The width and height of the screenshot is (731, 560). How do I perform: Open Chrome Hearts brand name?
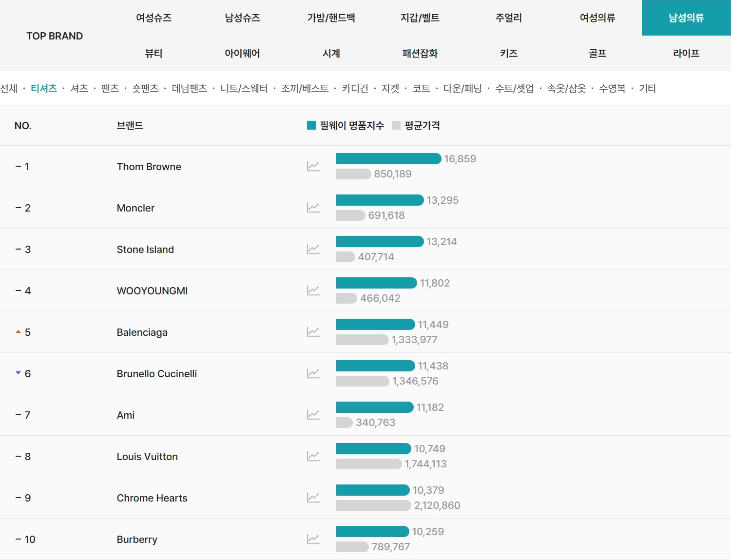[x=152, y=498]
